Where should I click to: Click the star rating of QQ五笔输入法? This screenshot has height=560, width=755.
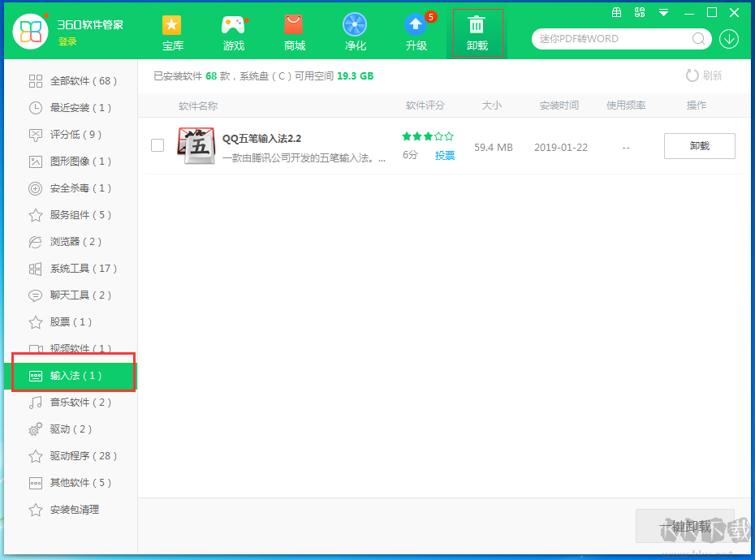tap(428, 136)
